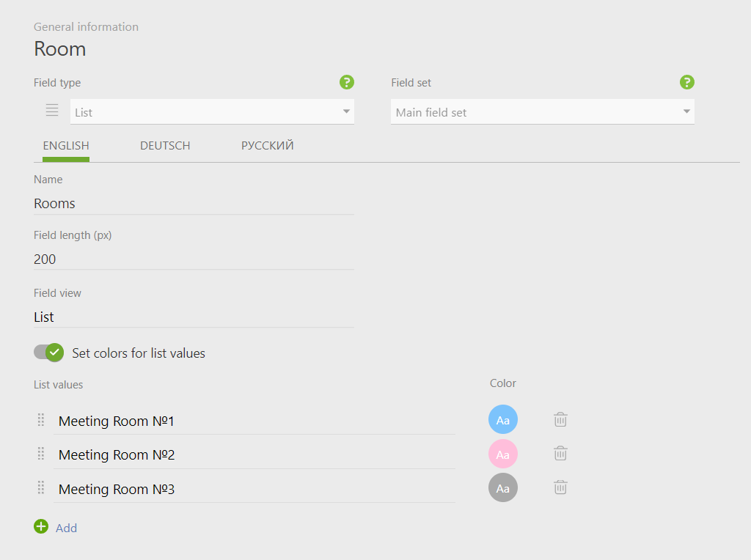Grab the drag handle for Meeting Room №3
The height and width of the screenshot is (560, 751).
click(x=41, y=487)
